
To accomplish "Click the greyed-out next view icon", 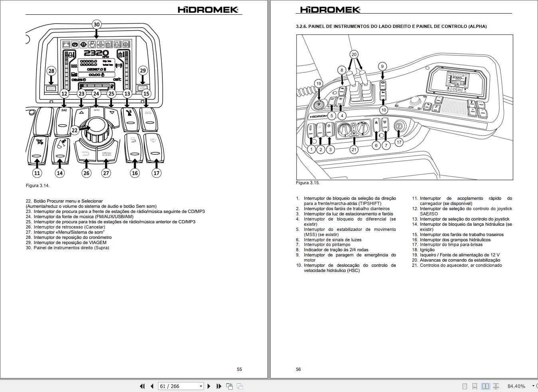I will (x=240, y=386).
